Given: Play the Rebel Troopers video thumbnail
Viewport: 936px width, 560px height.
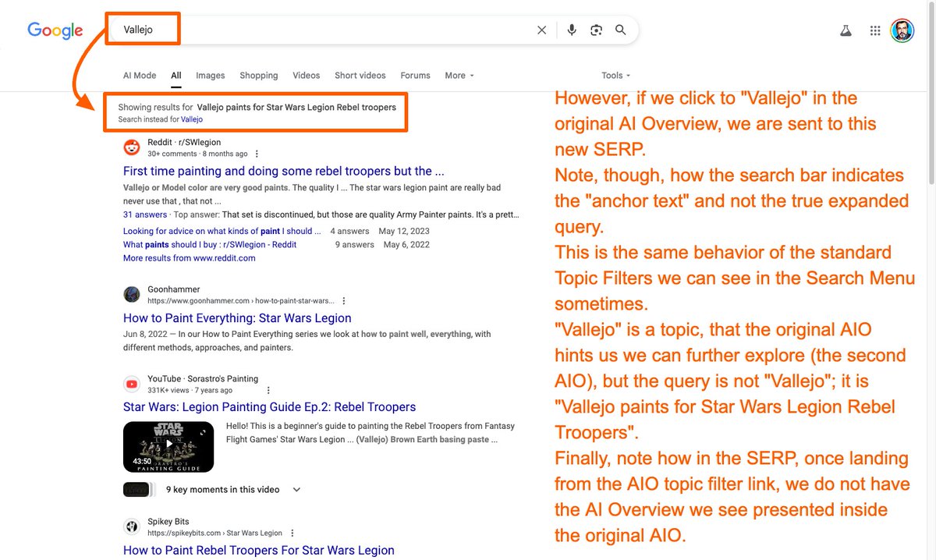Looking at the screenshot, I should click(168, 447).
